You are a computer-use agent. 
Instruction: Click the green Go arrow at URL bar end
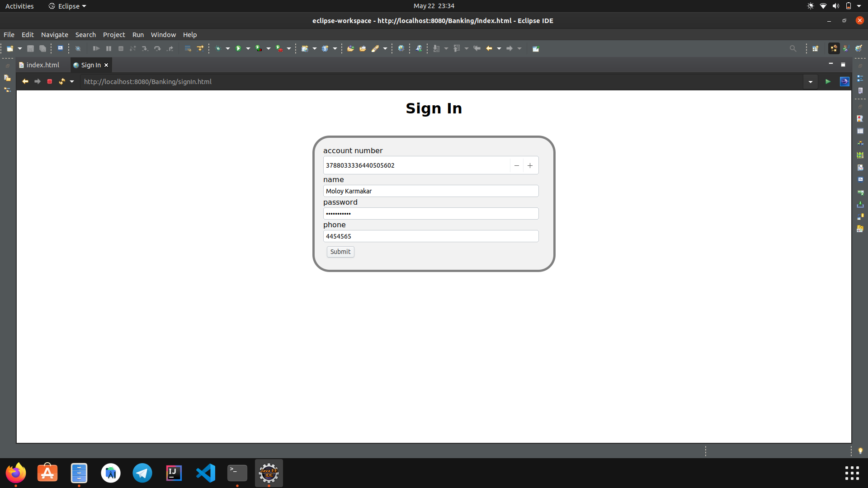tap(828, 81)
